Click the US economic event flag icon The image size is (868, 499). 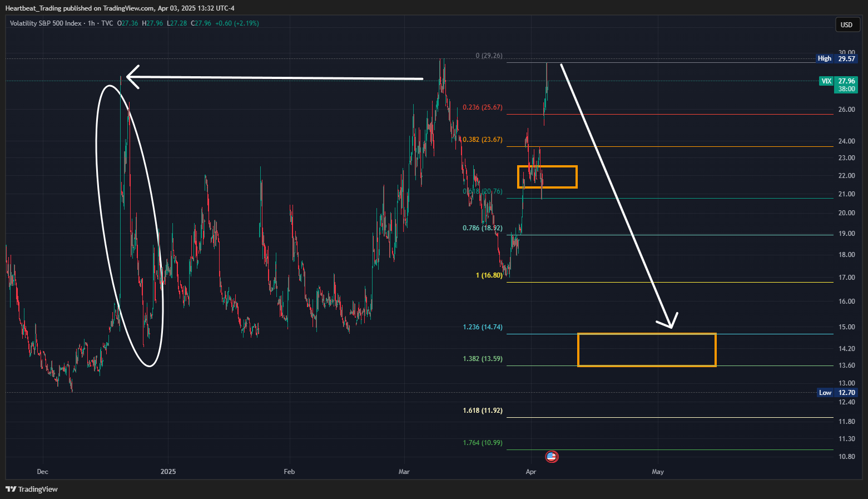point(551,457)
